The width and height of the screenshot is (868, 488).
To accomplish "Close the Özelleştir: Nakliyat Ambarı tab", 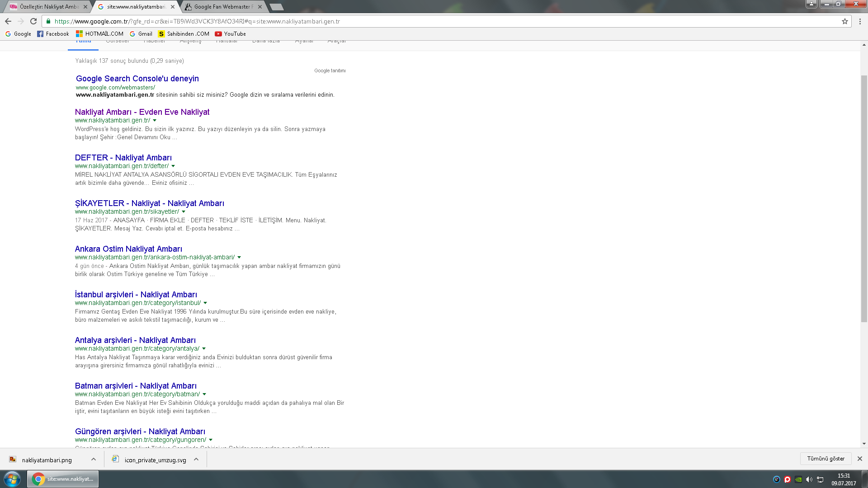I will tap(85, 7).
